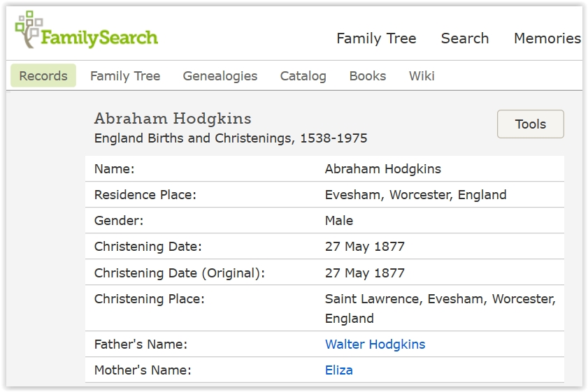The image size is (588, 392).
Task: Switch to the Catalog tab
Action: (303, 76)
